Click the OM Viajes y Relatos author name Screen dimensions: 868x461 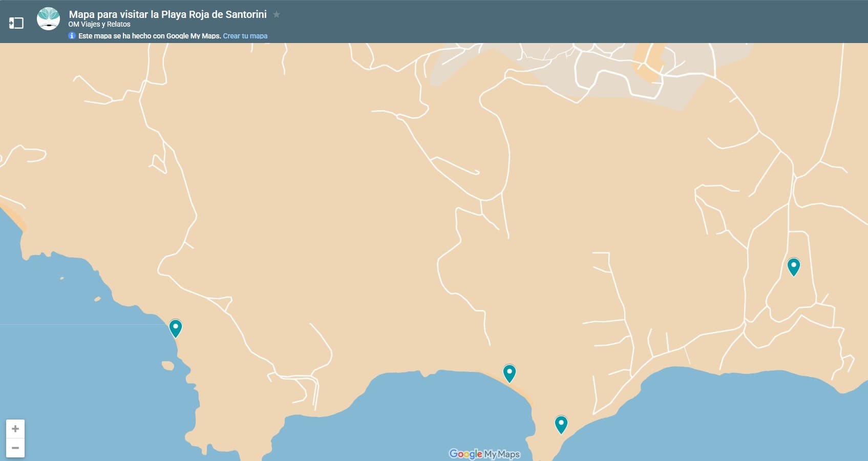click(x=99, y=24)
